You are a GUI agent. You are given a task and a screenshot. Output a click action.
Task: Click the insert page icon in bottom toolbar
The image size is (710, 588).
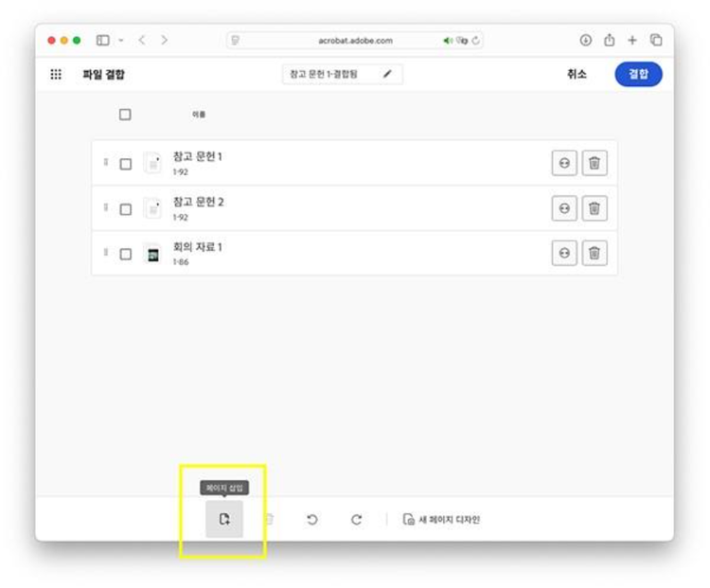coord(224,519)
